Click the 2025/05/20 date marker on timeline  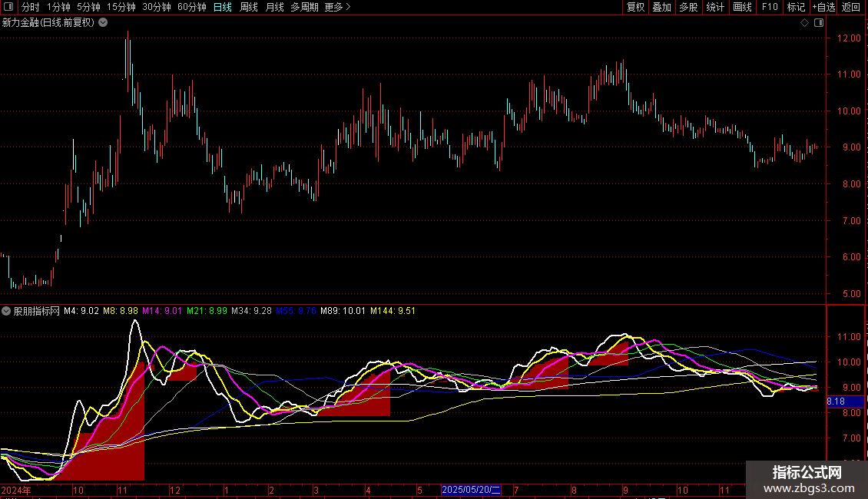pos(471,490)
